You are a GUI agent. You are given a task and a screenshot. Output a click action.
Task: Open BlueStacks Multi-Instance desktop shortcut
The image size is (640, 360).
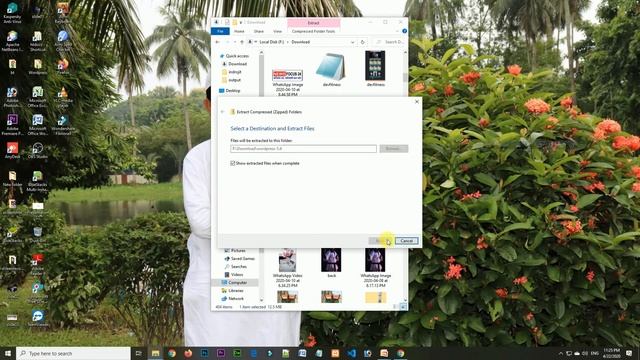tap(38, 181)
